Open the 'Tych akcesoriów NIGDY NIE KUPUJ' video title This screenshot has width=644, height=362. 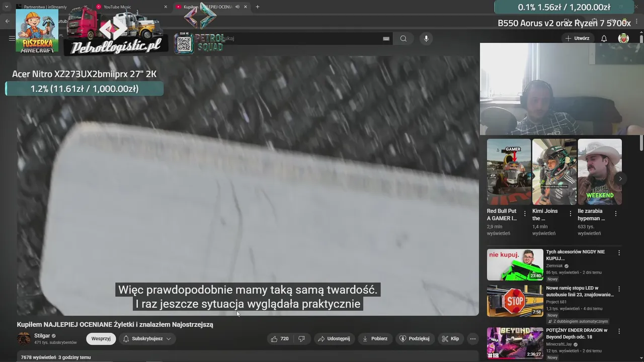click(x=576, y=255)
